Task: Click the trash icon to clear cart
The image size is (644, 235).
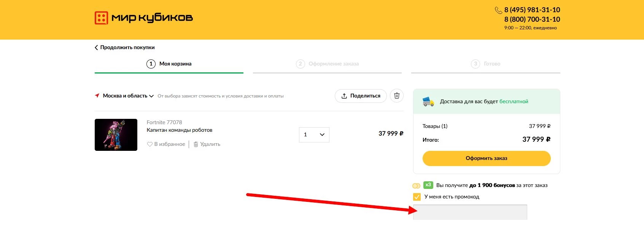Action: (x=396, y=96)
